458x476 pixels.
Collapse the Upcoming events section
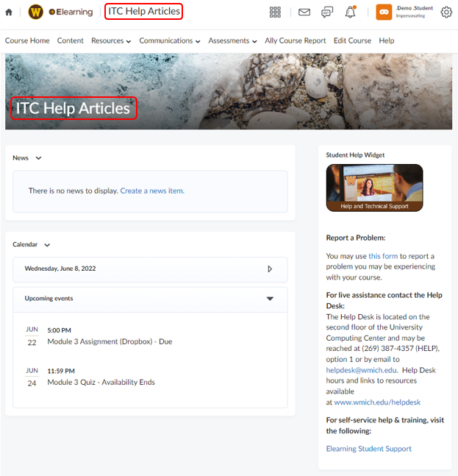270,299
